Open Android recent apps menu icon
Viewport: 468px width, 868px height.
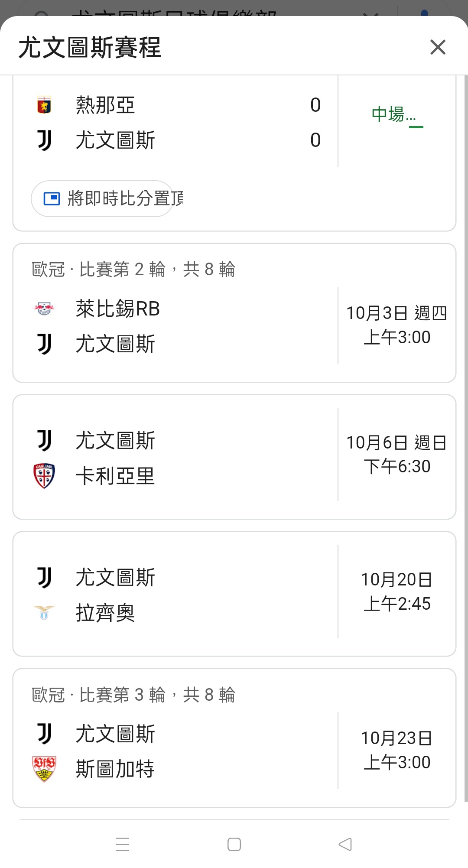(123, 844)
